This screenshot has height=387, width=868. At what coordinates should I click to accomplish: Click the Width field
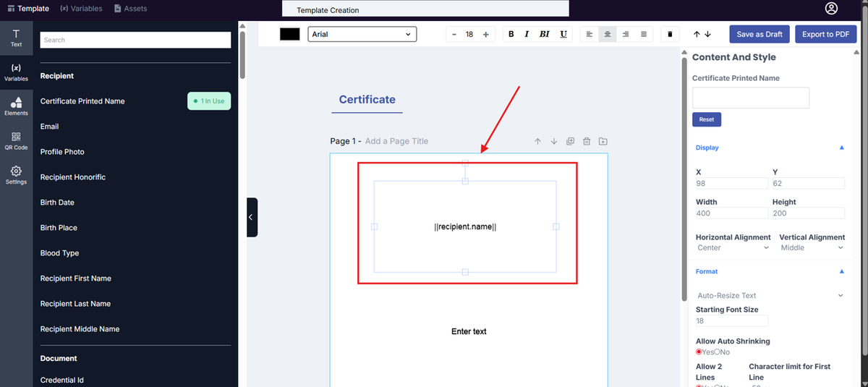[x=731, y=213]
